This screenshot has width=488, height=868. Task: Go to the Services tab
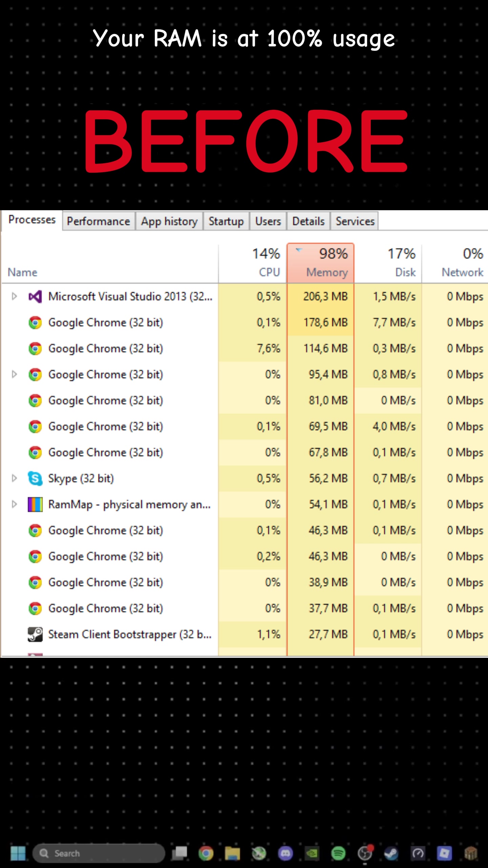point(355,221)
